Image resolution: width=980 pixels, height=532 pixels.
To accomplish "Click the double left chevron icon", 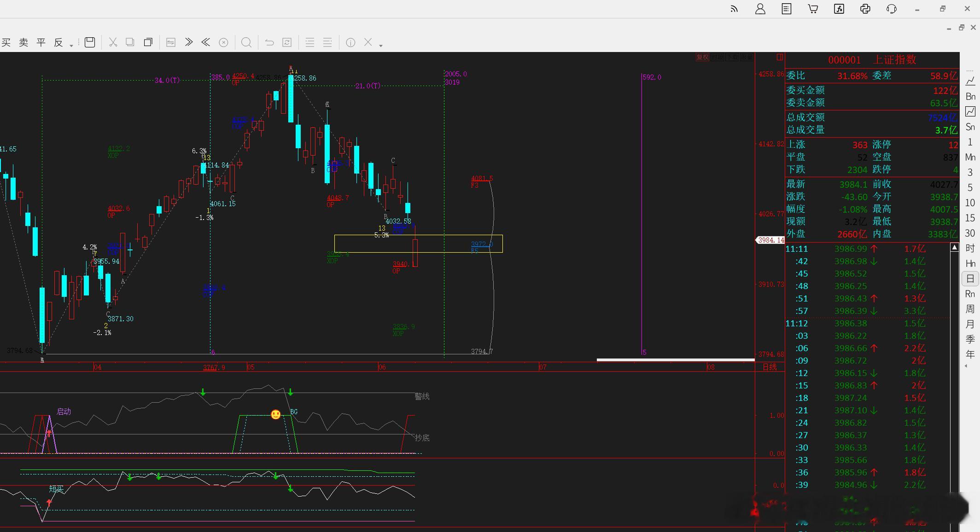I will pyautogui.click(x=206, y=42).
